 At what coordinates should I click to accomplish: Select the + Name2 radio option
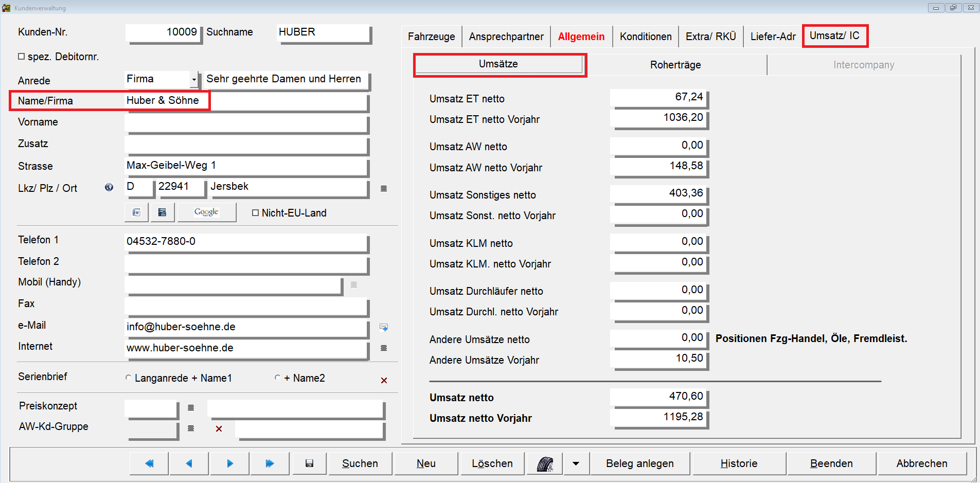click(x=277, y=378)
